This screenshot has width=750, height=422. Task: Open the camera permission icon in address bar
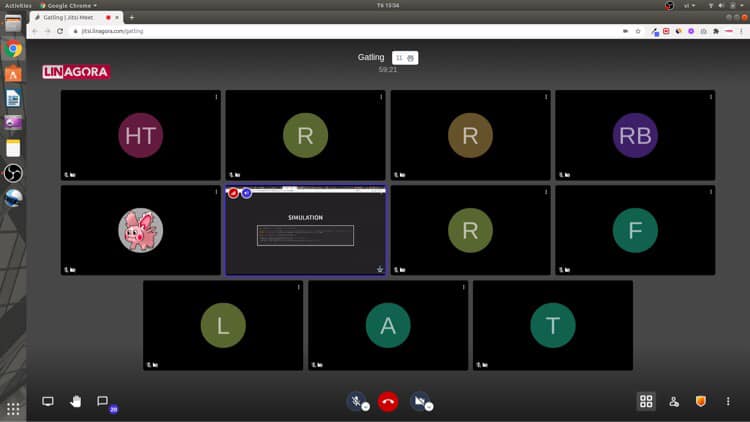coord(625,31)
